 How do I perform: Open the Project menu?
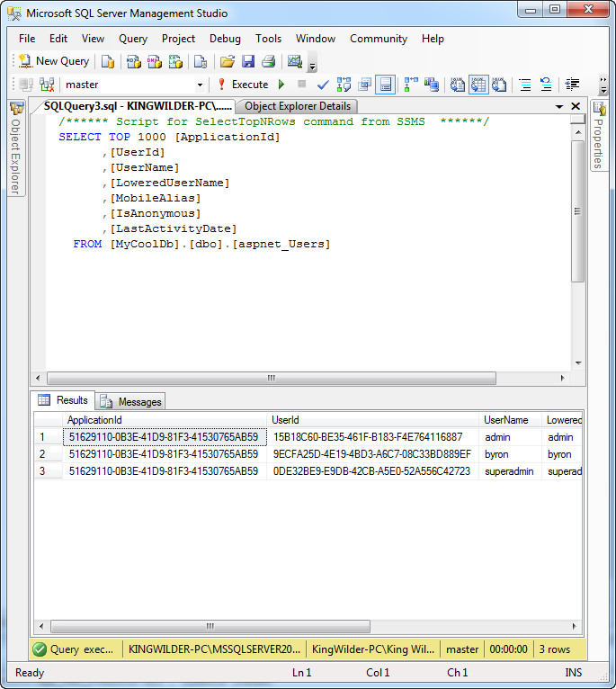(178, 39)
